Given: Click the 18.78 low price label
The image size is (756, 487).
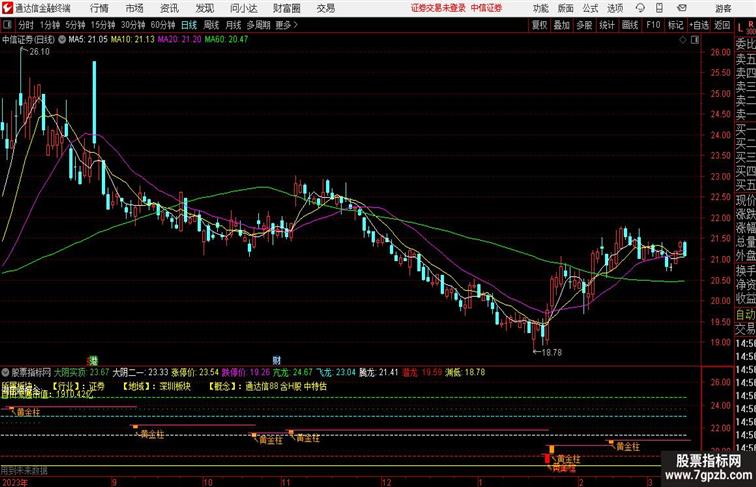Looking at the screenshot, I should (x=552, y=352).
